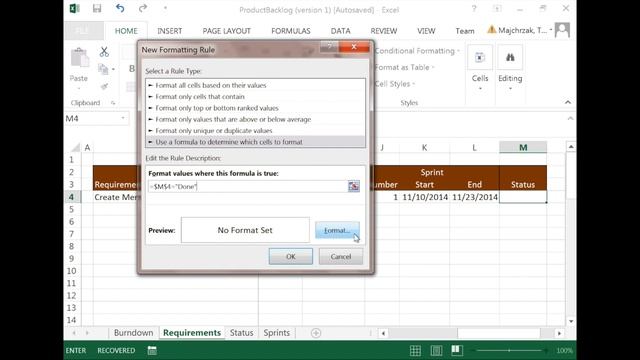
Task: Open the Help question mark in the Excel title bar
Action: 474,9
